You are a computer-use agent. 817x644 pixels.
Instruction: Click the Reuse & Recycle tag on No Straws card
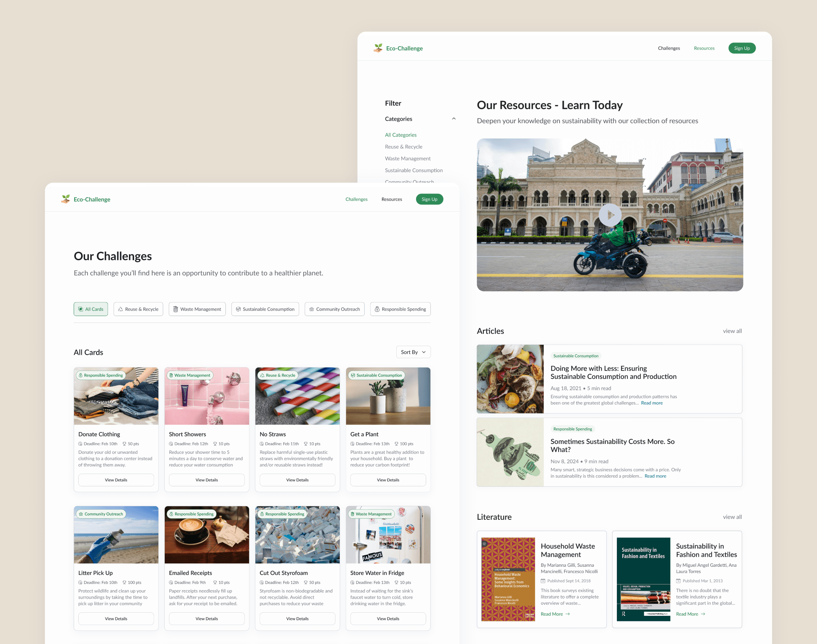pos(278,375)
